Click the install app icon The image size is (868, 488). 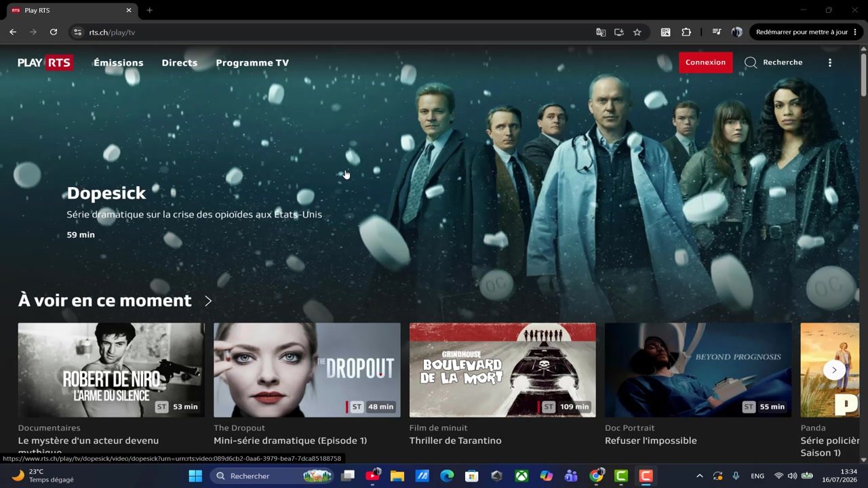tap(619, 32)
